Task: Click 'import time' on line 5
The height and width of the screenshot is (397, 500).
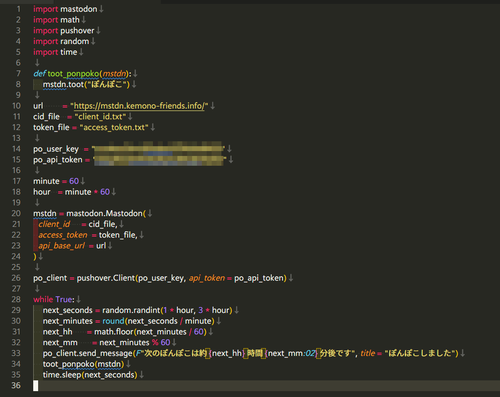Action: (x=55, y=52)
